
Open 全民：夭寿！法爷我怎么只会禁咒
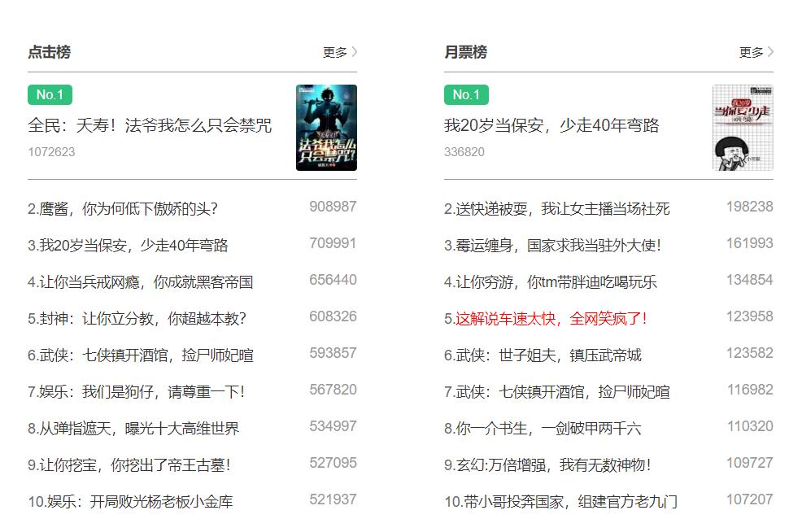(x=150, y=125)
